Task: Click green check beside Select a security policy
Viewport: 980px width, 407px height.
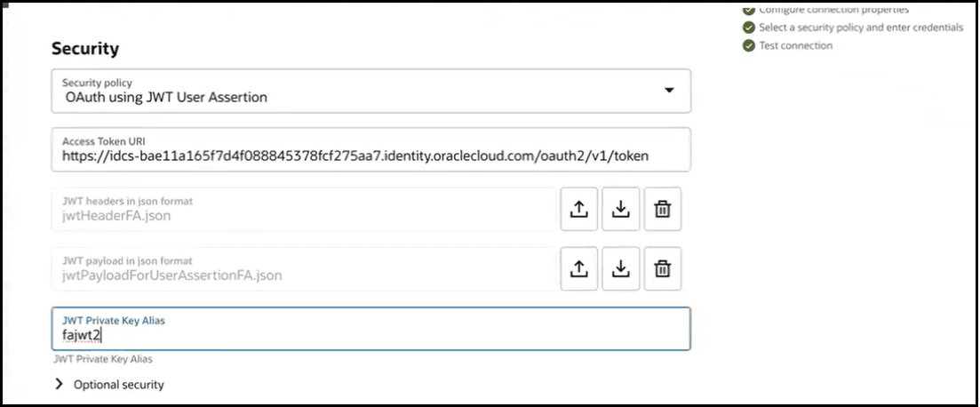Action: [x=748, y=28]
